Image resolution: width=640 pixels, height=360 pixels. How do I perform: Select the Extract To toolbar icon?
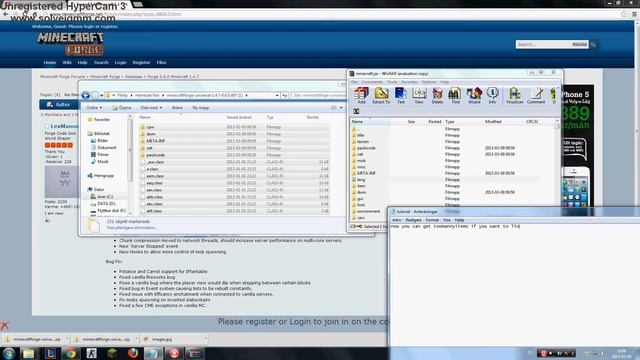pos(381,96)
